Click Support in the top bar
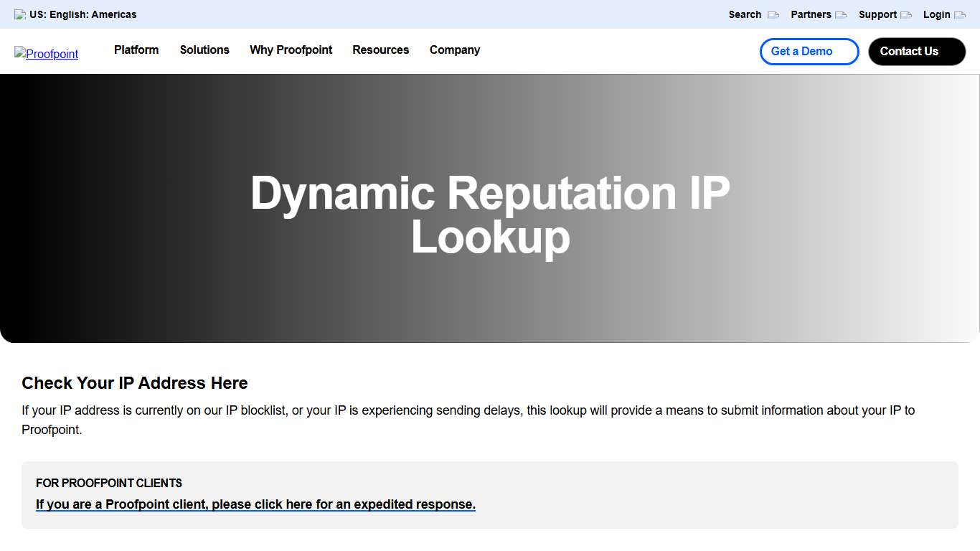 tap(878, 14)
